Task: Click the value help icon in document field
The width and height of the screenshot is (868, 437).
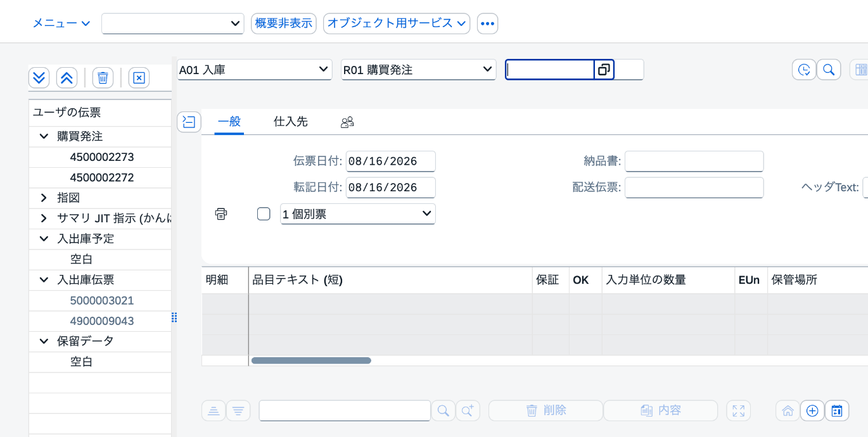Action: pyautogui.click(x=604, y=70)
